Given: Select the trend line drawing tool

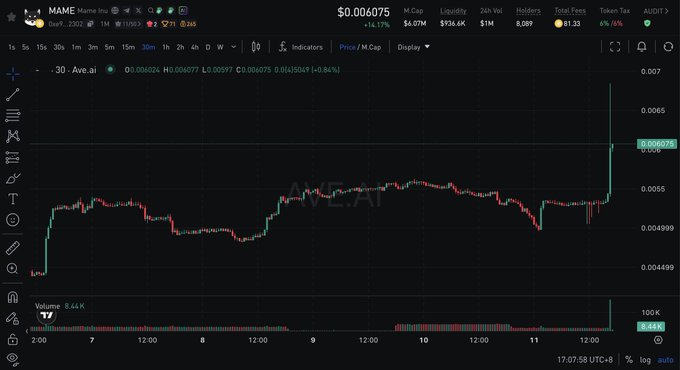Looking at the screenshot, I should (13, 95).
